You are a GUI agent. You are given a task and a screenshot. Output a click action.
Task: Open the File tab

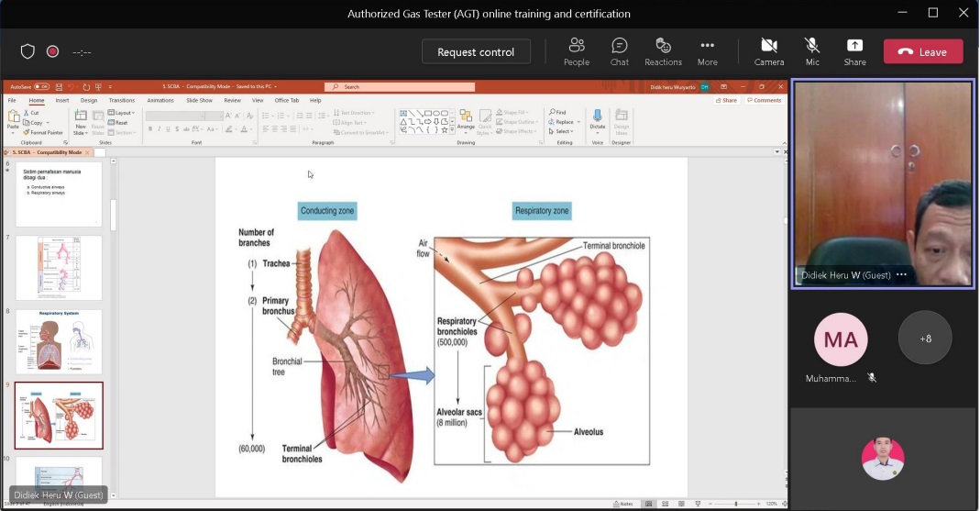pyautogui.click(x=12, y=100)
